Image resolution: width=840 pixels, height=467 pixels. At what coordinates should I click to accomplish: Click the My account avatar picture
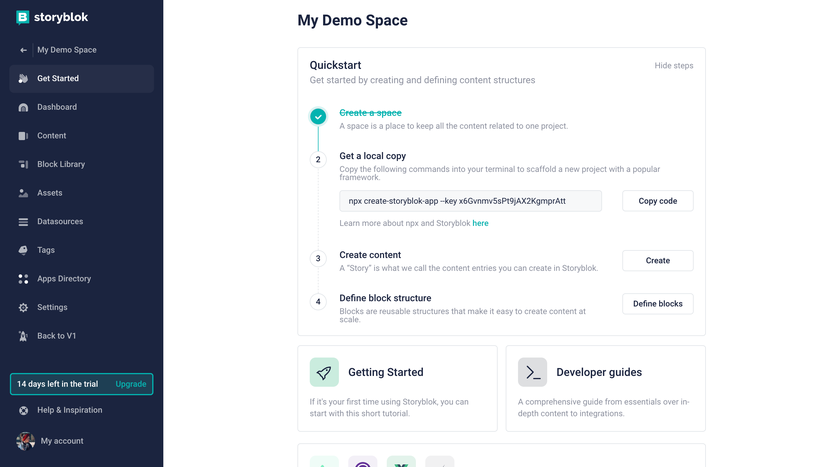(25, 441)
